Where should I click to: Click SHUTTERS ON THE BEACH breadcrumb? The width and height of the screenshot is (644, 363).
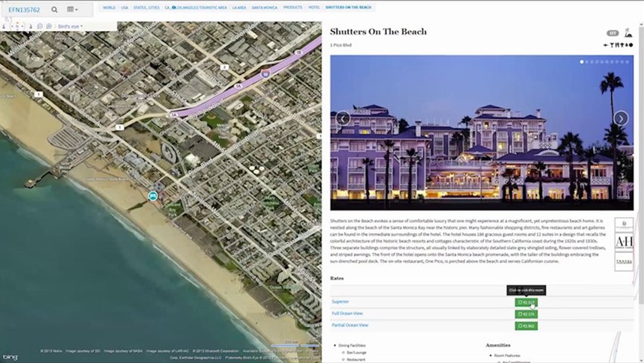coord(348,8)
